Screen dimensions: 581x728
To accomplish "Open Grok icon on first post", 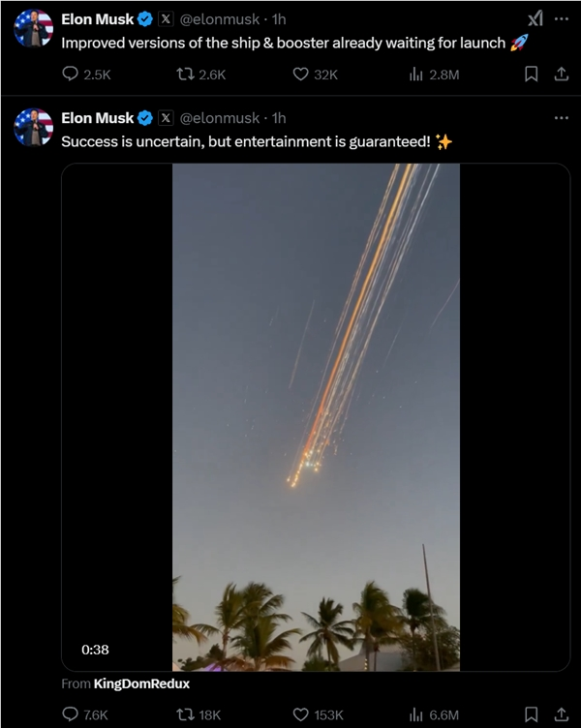I will (x=535, y=18).
